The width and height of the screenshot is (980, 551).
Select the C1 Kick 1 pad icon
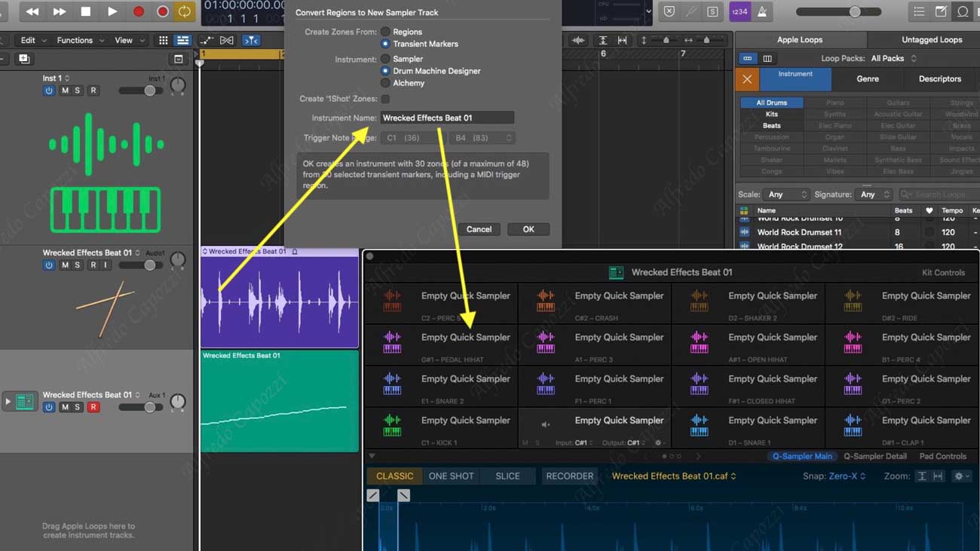tap(392, 426)
